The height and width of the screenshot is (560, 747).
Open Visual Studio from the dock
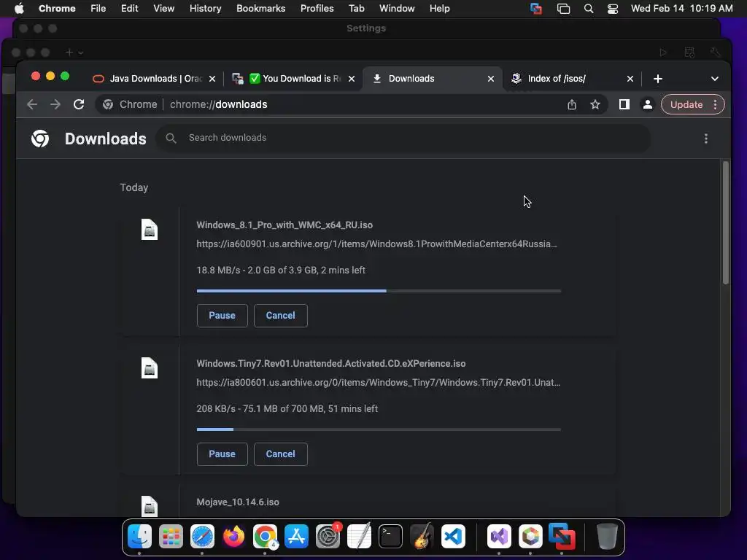[x=499, y=537]
